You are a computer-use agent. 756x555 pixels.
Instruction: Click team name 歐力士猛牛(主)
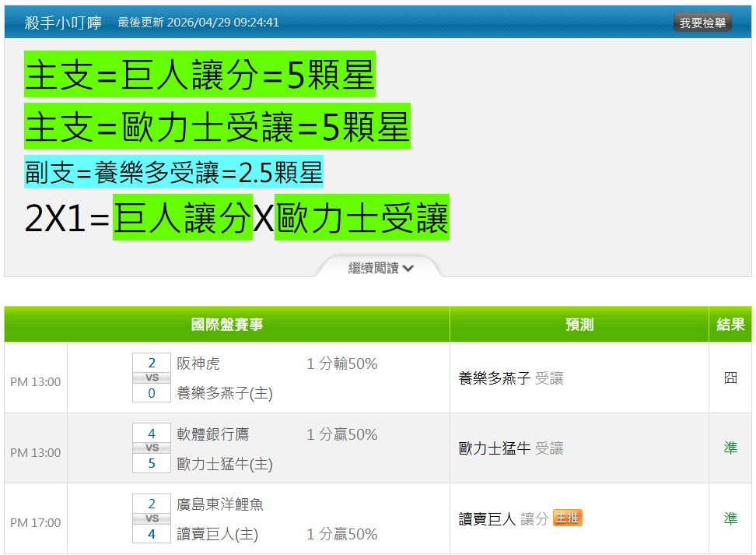(225, 464)
